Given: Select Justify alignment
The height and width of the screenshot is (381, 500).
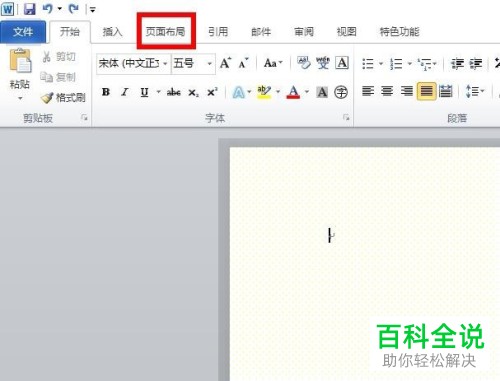Looking at the screenshot, I should [427, 91].
